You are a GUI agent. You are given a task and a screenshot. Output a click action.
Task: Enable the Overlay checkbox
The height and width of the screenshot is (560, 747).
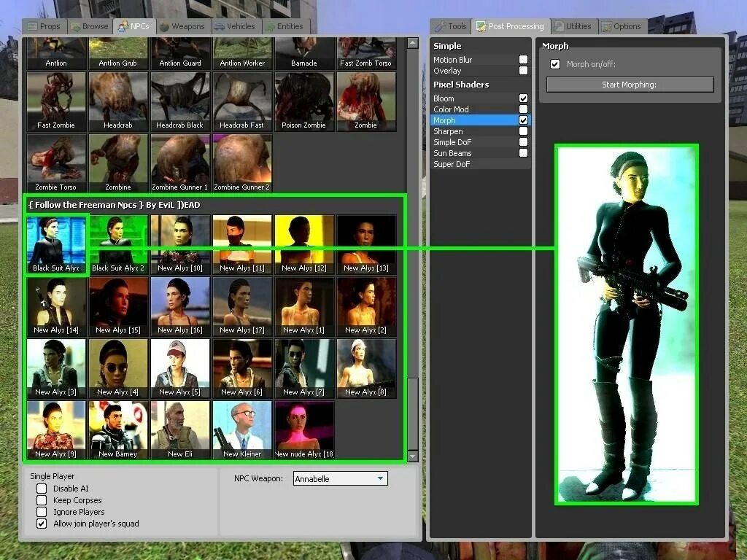point(523,71)
